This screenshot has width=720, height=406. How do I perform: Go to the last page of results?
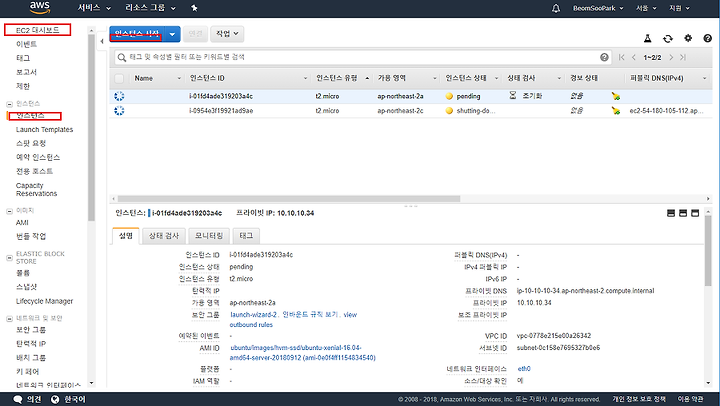click(x=683, y=57)
